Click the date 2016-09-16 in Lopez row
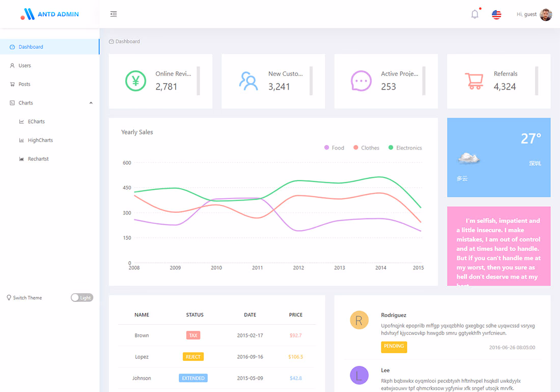 point(250,357)
